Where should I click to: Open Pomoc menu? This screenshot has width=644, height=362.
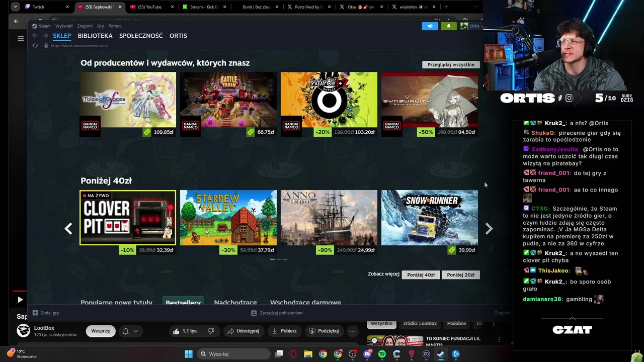115,26
